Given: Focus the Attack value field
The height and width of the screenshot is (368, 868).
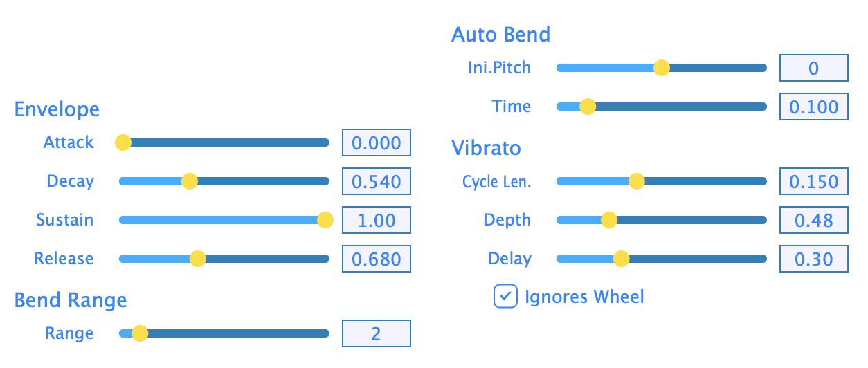Looking at the screenshot, I should [x=377, y=143].
